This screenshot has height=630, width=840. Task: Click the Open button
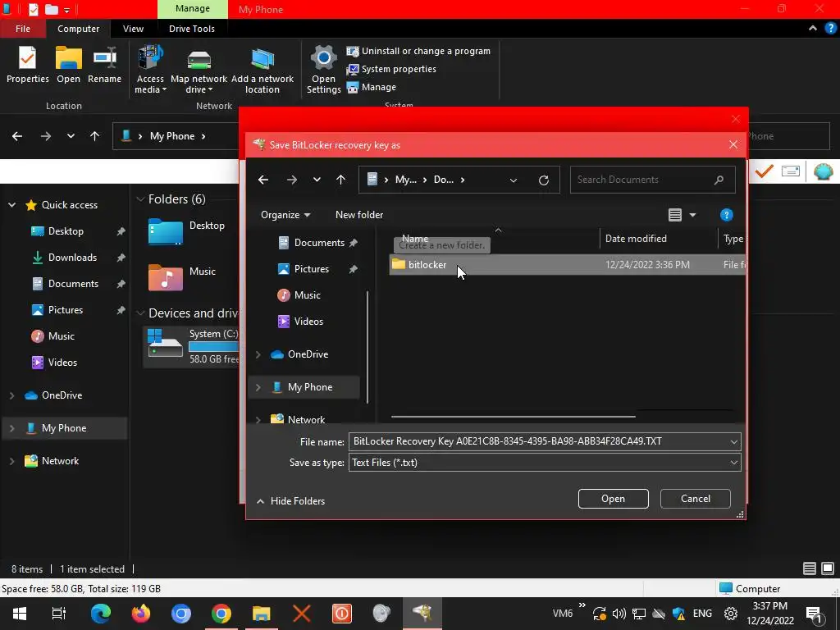tap(613, 499)
